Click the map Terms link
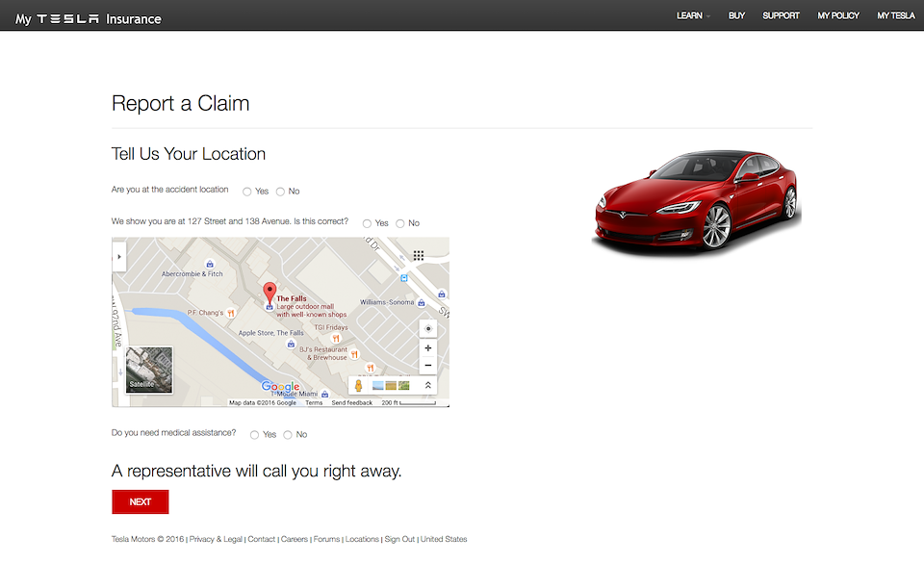Screen dimensions: 924x564 click(314, 403)
